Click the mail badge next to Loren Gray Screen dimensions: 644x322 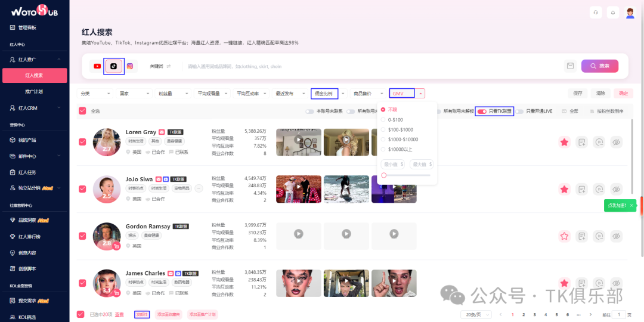162,132
